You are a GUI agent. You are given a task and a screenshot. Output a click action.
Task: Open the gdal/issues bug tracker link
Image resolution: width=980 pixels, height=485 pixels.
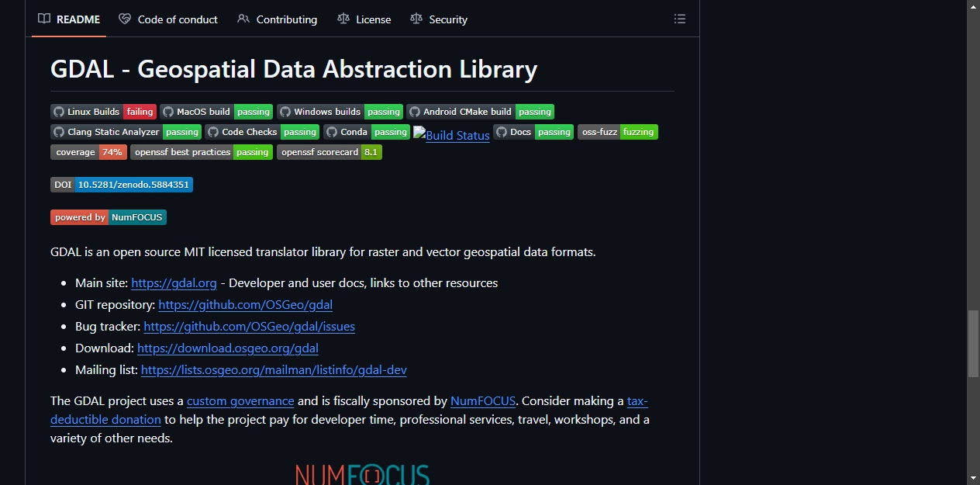(249, 327)
